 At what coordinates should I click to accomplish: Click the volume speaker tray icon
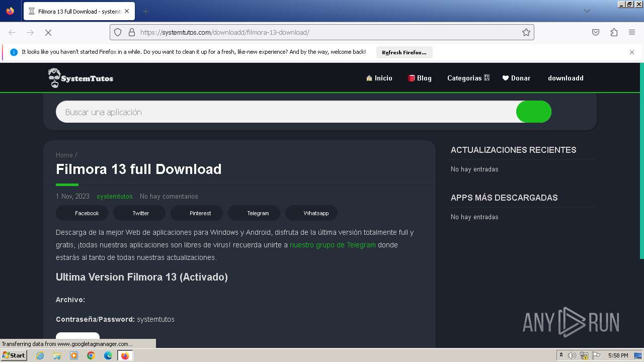(572, 355)
